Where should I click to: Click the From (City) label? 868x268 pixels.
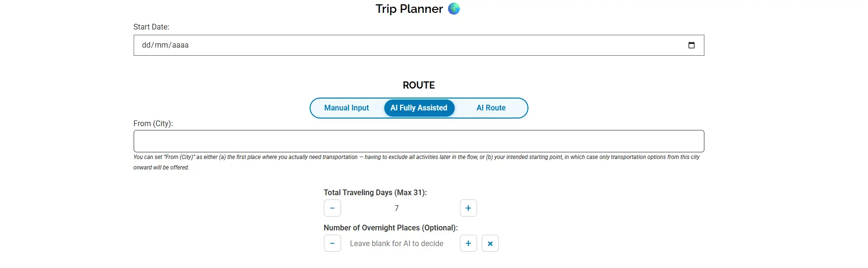pos(153,124)
